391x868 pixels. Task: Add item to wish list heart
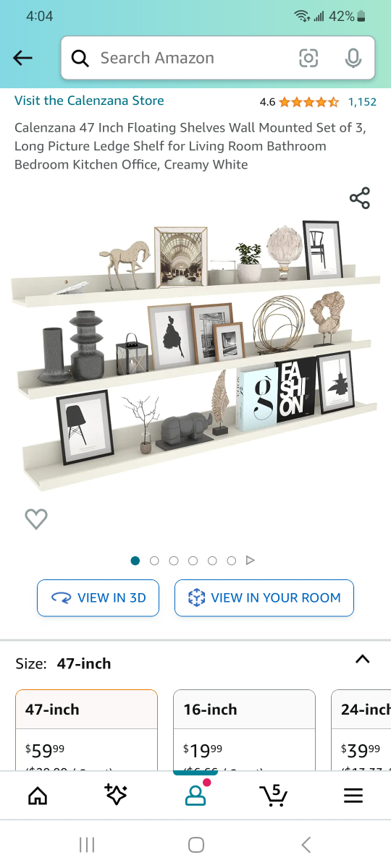tap(36, 519)
